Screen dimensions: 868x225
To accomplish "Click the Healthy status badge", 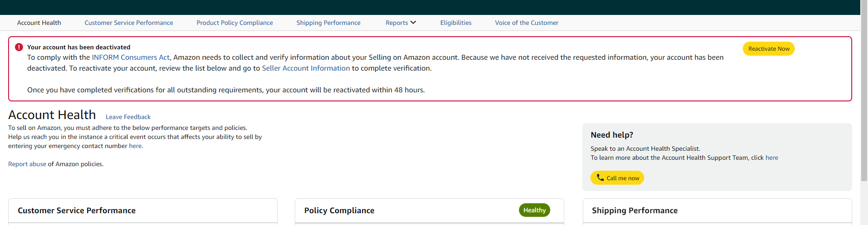I will point(534,210).
